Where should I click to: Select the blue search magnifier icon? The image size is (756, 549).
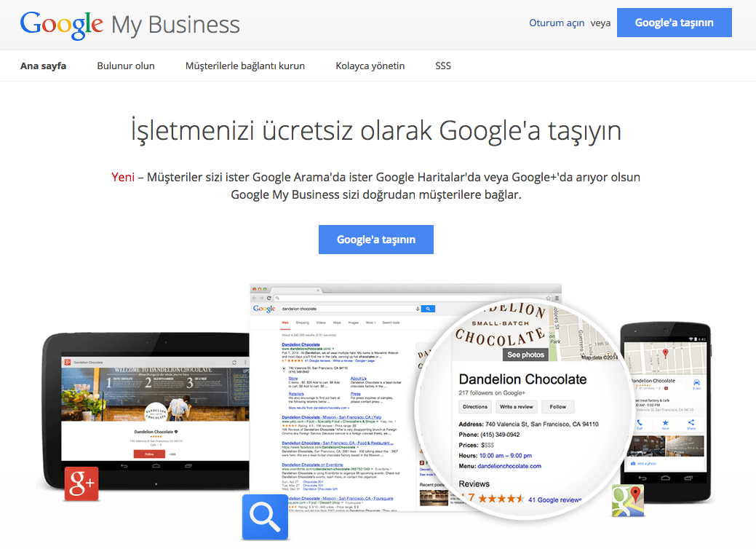pos(265,517)
